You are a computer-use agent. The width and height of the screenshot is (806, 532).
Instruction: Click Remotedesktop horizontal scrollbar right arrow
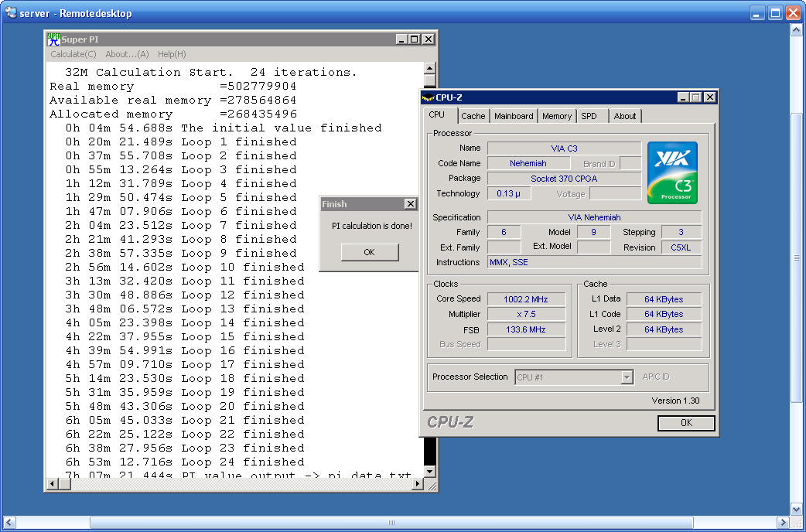pyautogui.click(x=782, y=523)
